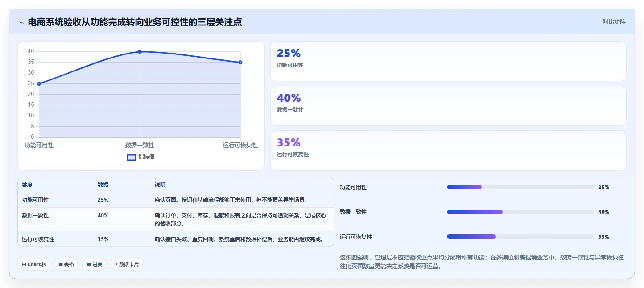
Task: Select the 运行可恢复性 table row cell
Action: [38, 239]
